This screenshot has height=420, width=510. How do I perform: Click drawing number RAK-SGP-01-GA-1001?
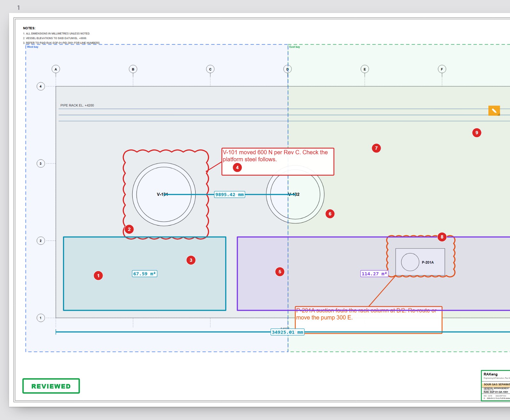(x=496, y=392)
